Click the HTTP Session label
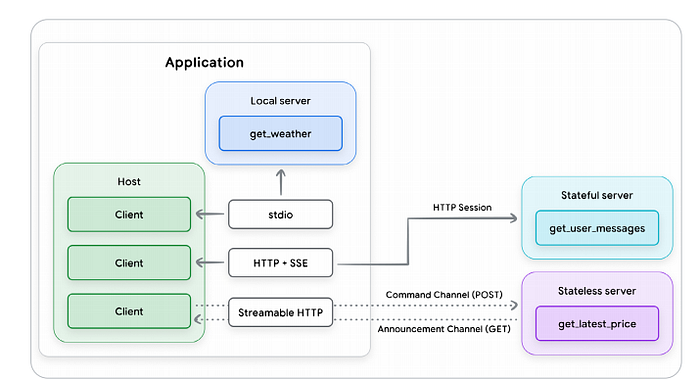The height and width of the screenshot is (384, 700). (x=462, y=207)
